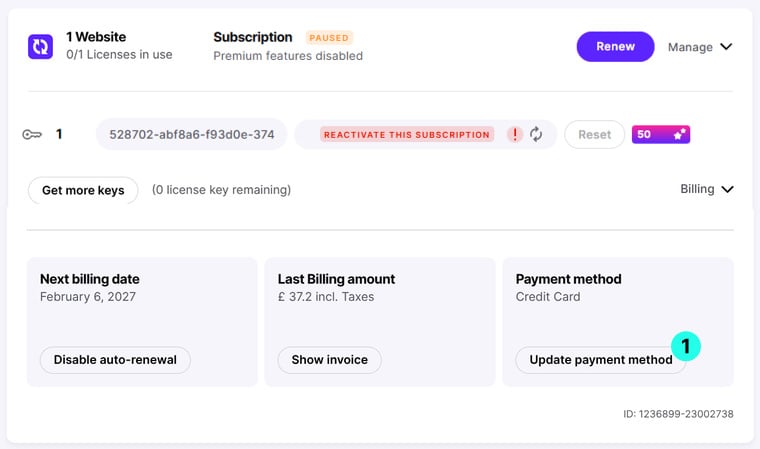Click the red exclamation warning icon
760x449 pixels.
pyautogui.click(x=515, y=134)
